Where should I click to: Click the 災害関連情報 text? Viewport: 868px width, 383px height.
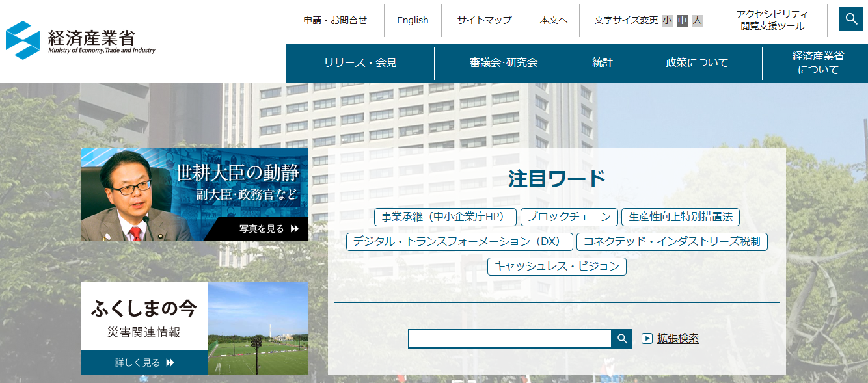point(144,333)
